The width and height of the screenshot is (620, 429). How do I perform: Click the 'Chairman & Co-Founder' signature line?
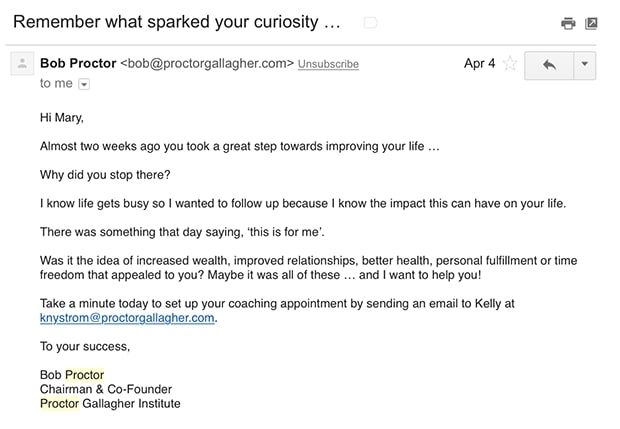tap(105, 389)
